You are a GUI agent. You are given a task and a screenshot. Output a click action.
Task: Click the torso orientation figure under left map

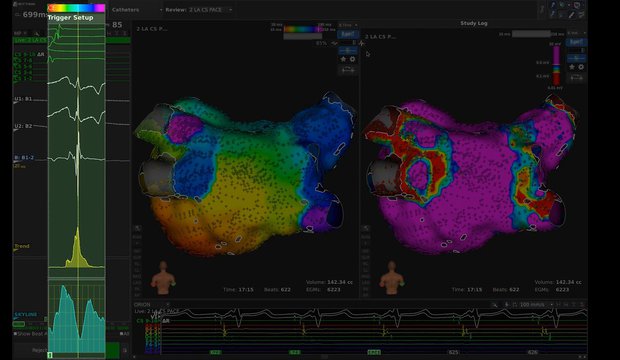[x=163, y=278]
